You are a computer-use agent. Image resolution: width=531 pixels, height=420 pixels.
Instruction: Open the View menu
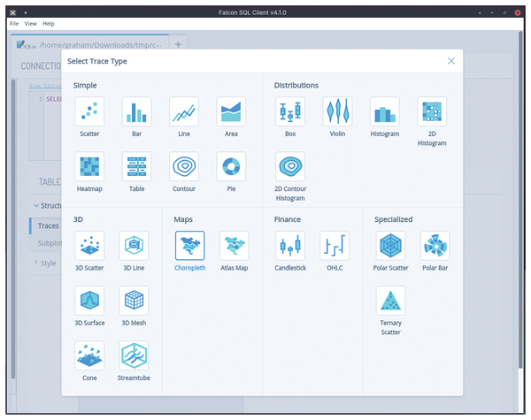[30, 24]
